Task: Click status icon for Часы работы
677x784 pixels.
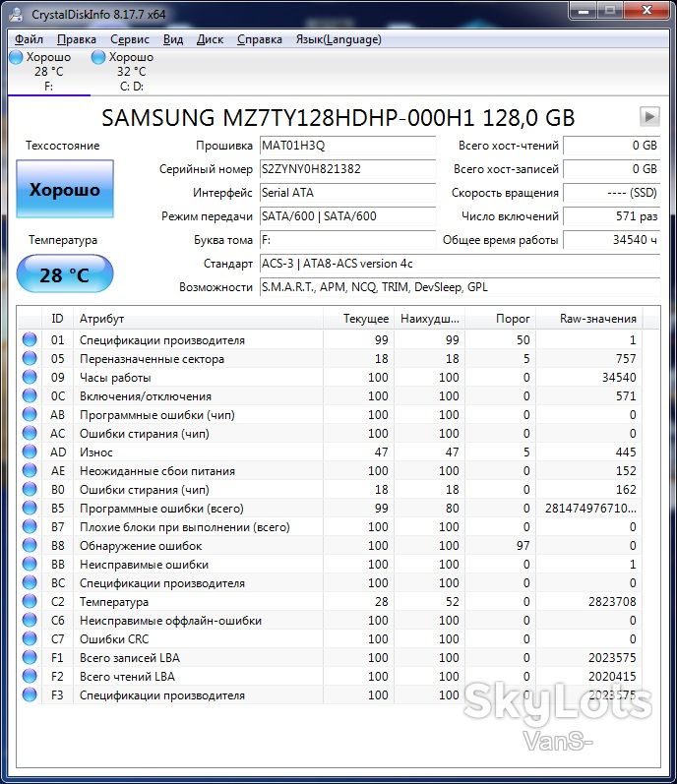Action: pos(30,377)
